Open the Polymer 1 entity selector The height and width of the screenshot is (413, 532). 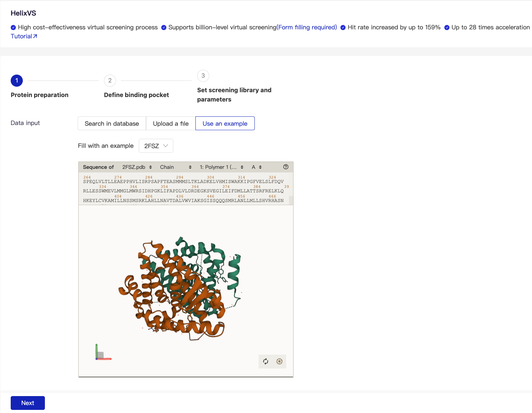click(221, 167)
